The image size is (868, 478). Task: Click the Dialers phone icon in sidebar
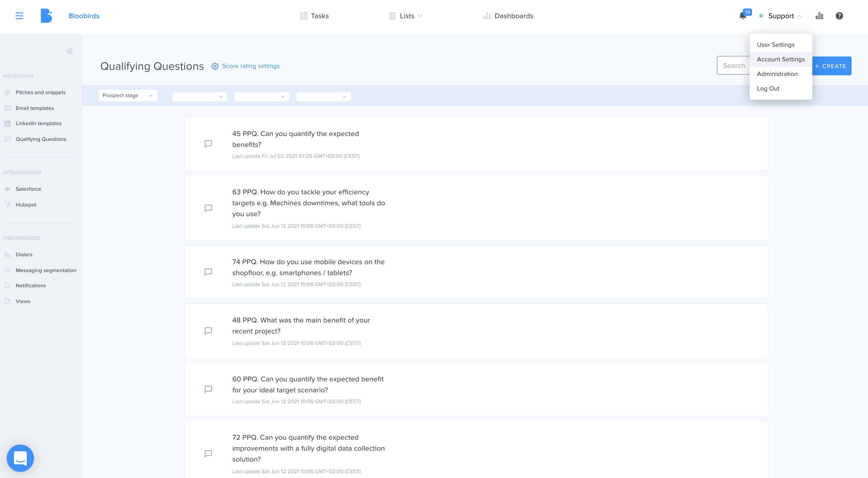(x=7, y=254)
